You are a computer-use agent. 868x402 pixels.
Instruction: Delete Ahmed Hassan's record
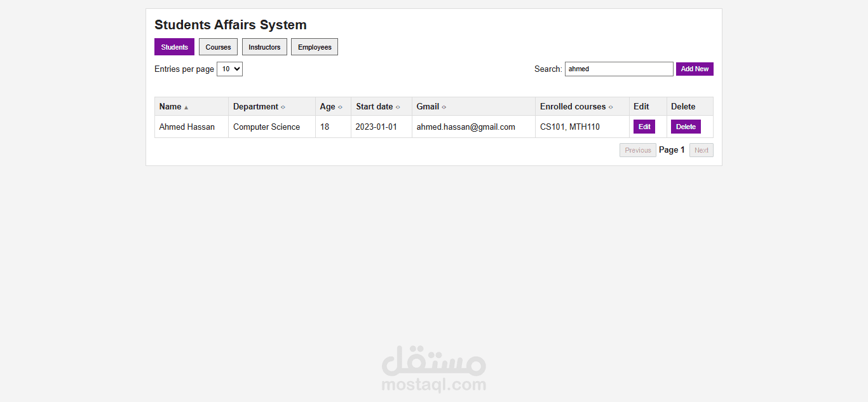(686, 127)
